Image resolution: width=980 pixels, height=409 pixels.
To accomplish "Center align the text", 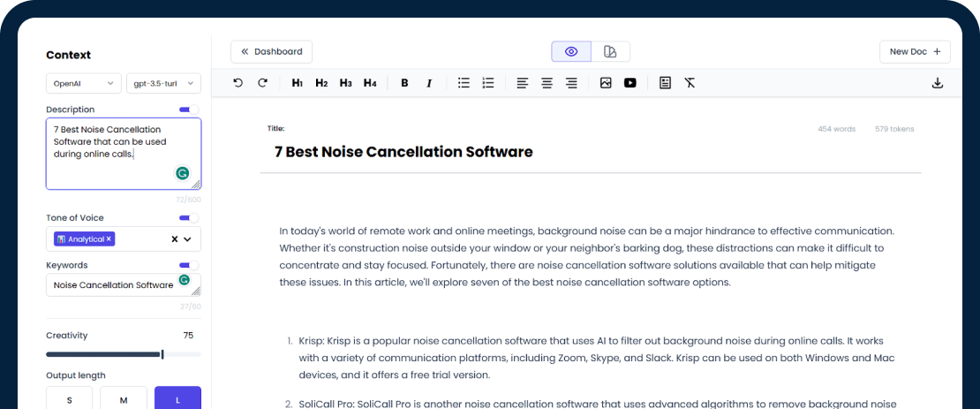I will [547, 83].
